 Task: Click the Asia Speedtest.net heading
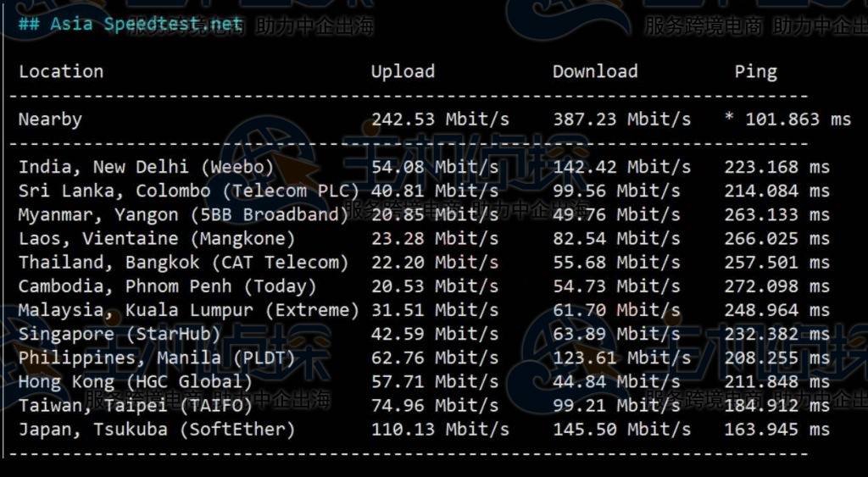pos(130,24)
